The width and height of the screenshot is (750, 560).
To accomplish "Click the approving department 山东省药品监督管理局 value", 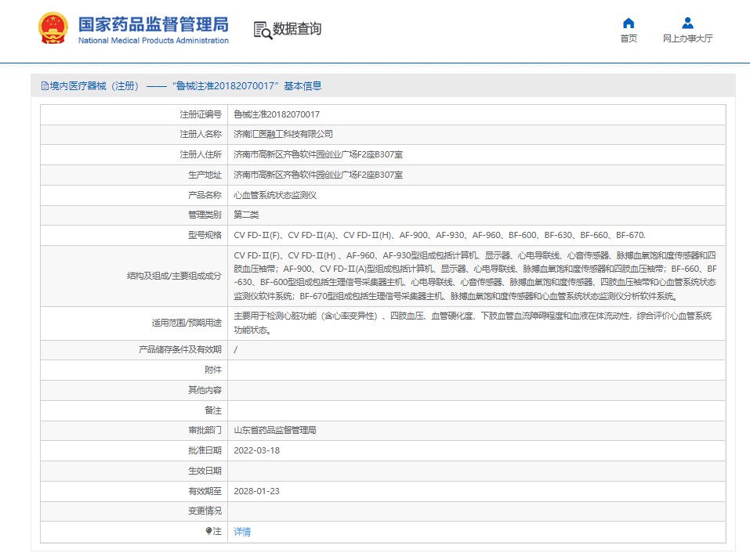I will pos(275,430).
